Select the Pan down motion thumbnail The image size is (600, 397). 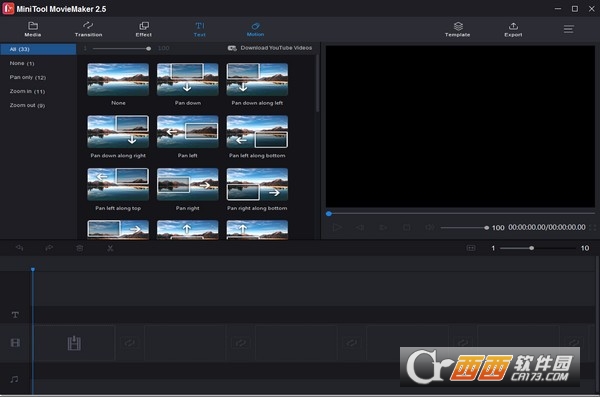(x=188, y=80)
